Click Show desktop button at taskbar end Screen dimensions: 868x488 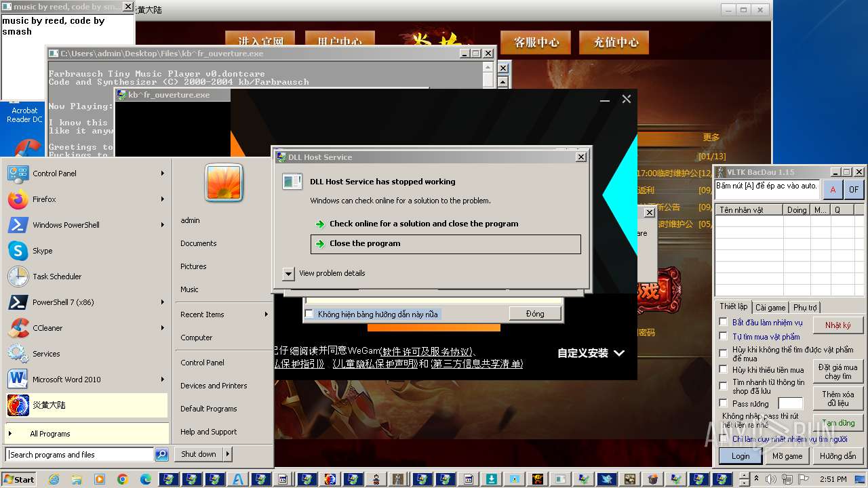(x=861, y=479)
